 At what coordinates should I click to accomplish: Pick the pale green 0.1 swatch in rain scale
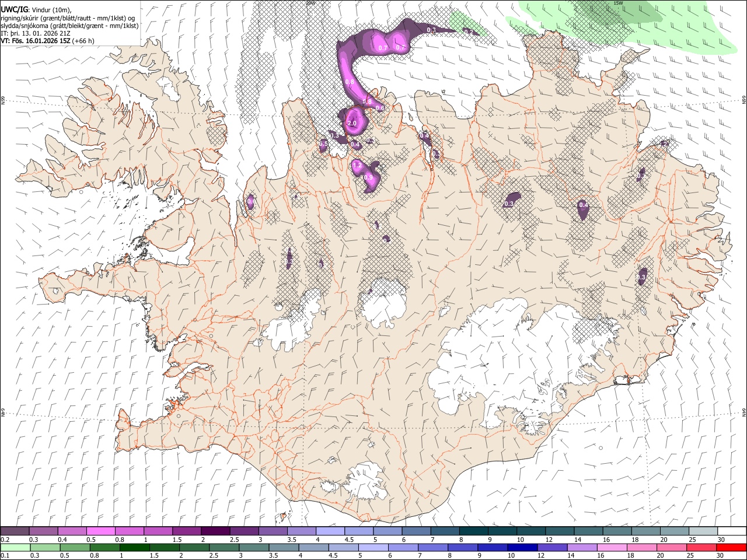[15, 548]
